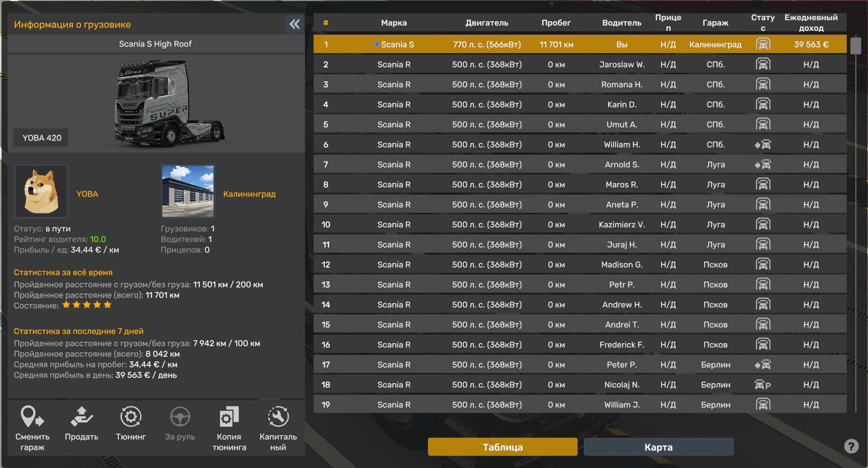The image size is (868, 468).
Task: Click status icon for driver Juraj H.
Action: pos(763,245)
